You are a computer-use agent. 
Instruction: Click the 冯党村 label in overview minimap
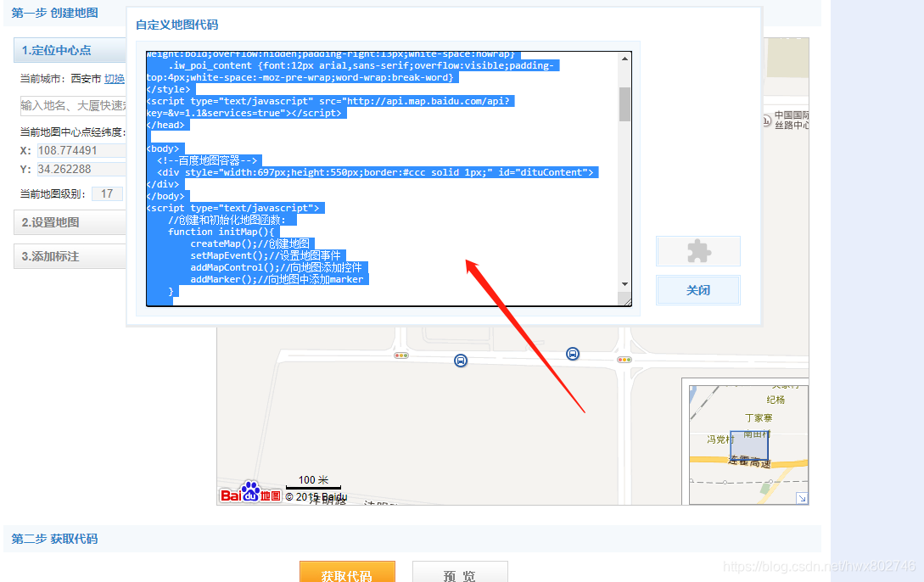(720, 439)
